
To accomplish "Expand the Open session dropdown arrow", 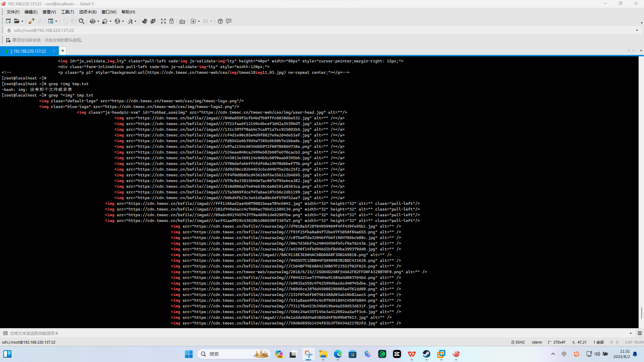I will pos(22,21).
